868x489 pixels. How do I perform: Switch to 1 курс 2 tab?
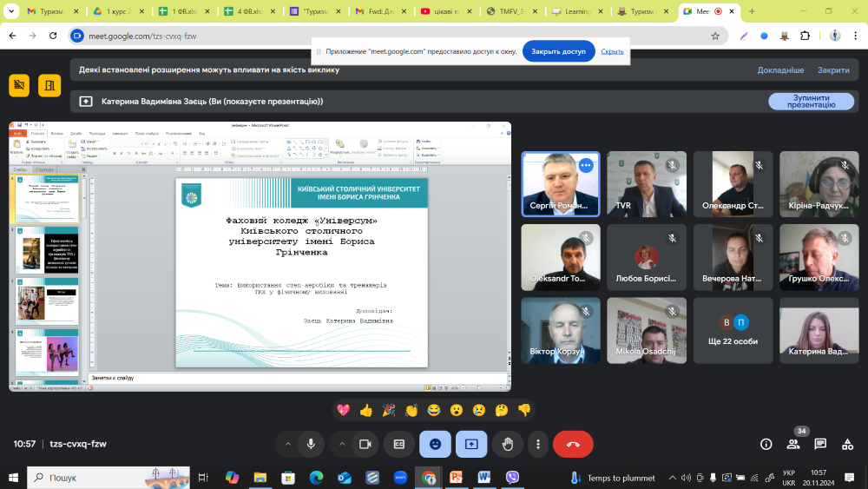[x=118, y=11]
